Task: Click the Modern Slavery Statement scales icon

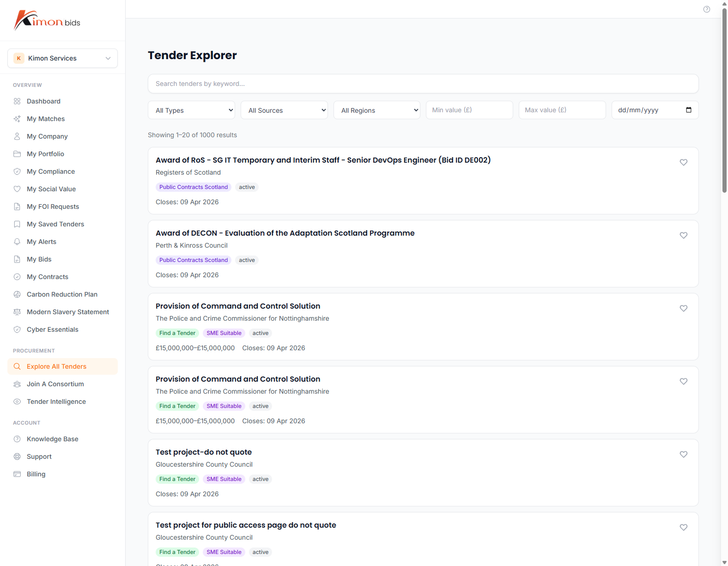Action: click(x=17, y=312)
